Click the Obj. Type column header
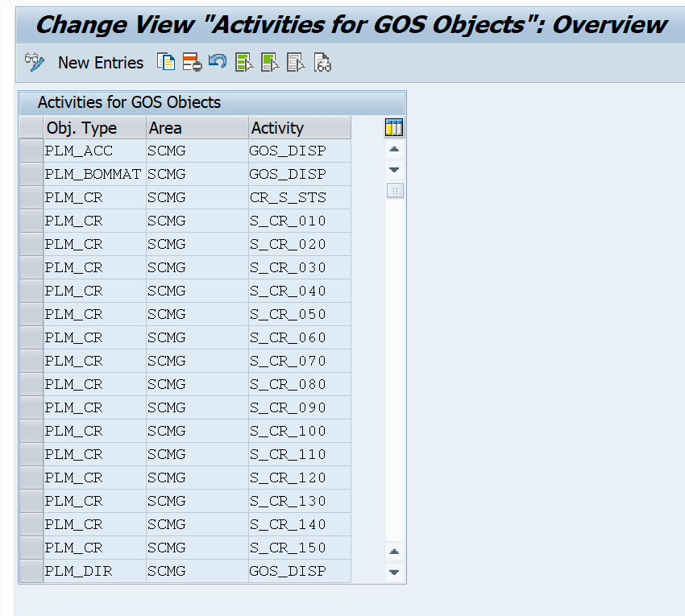Screen dimensions: 685x616 tap(95, 128)
